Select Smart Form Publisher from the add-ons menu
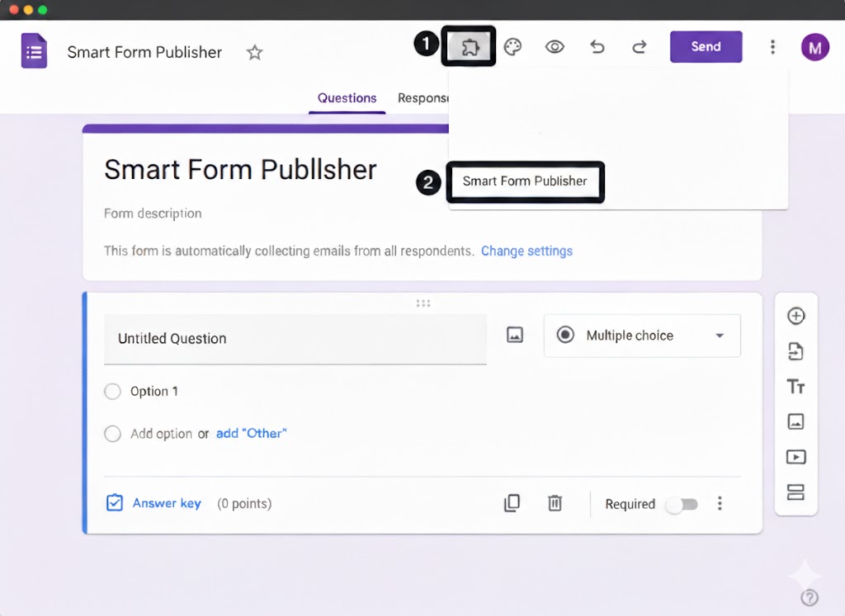The image size is (845, 616). click(525, 182)
